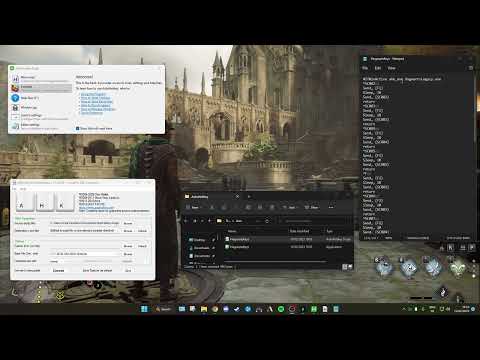Click the autohotkey website link in Ahk2Exe
480x360 pixels.
(x=96, y=207)
